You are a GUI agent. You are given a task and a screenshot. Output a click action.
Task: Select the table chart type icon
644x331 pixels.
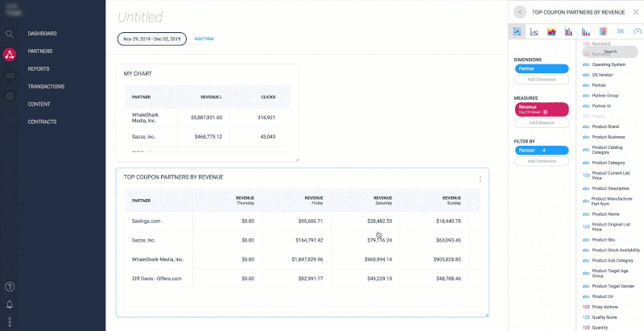[518, 31]
